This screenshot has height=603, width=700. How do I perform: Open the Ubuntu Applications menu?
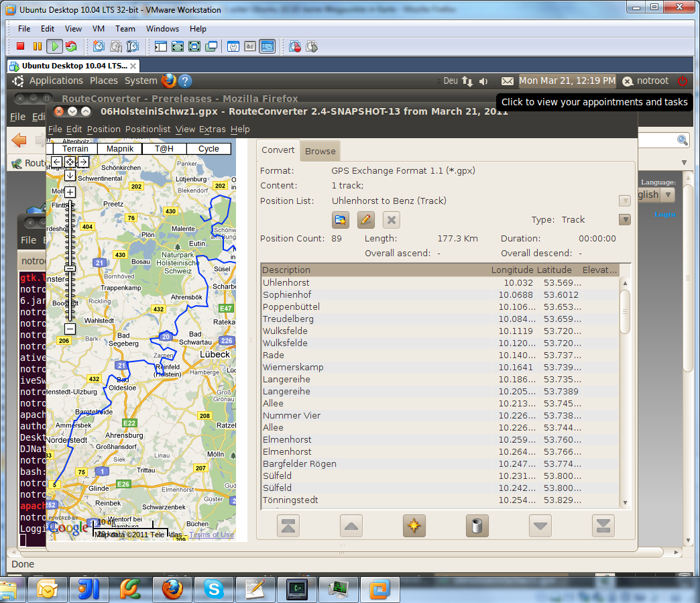tap(56, 80)
